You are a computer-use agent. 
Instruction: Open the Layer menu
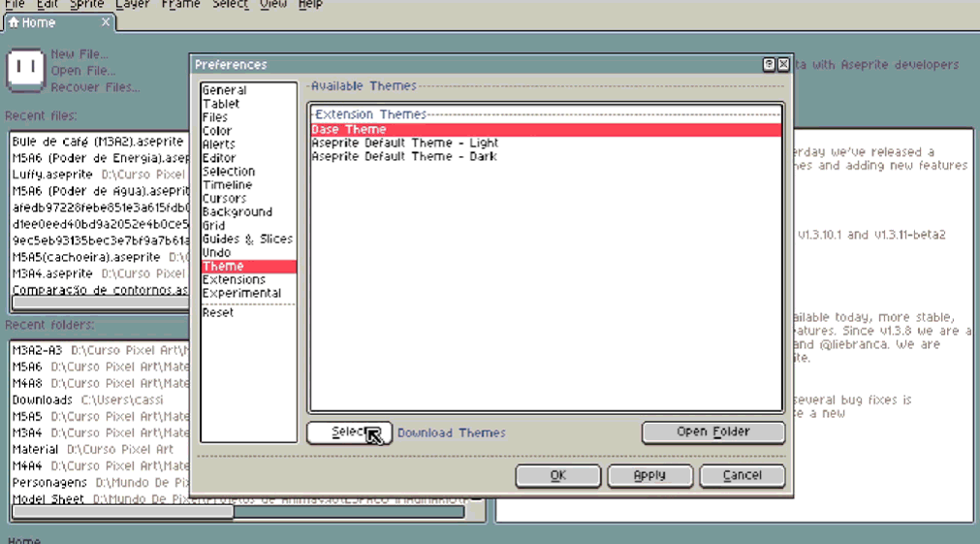(x=133, y=5)
